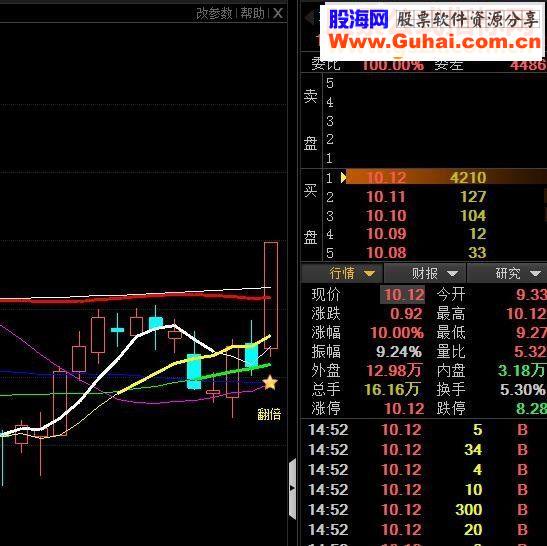Image resolution: width=547 pixels, height=546 pixels.
Task: Click the 委比 value 100.00%
Action: pos(393,65)
